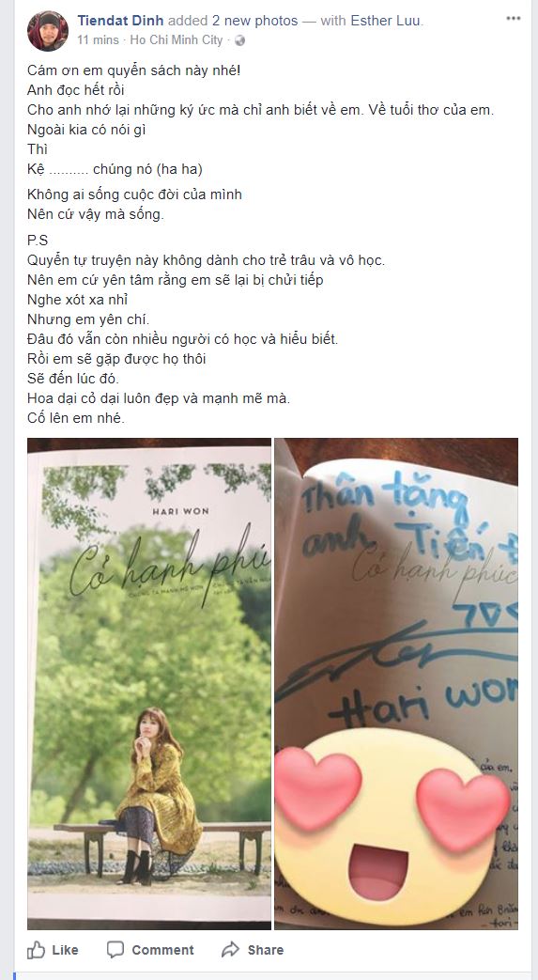
Task: Open the '11 mins' post timestamp
Action: [x=98, y=40]
